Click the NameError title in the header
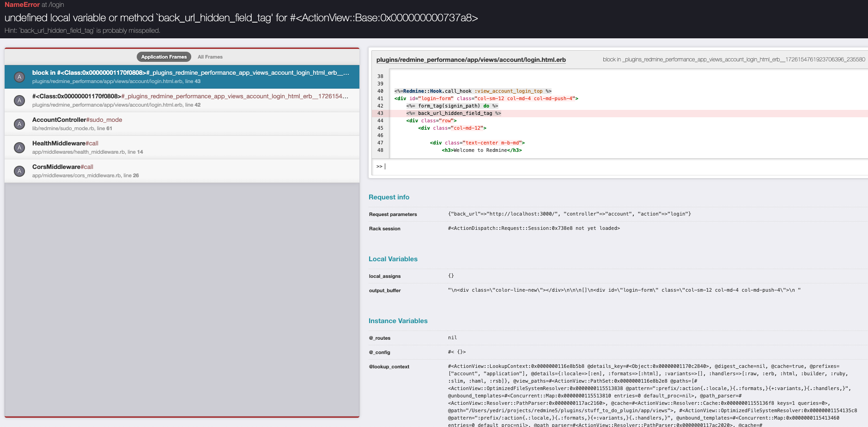The width and height of the screenshot is (868, 427). coord(22,5)
